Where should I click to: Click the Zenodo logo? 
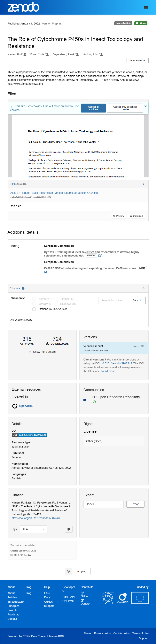[23, 7]
